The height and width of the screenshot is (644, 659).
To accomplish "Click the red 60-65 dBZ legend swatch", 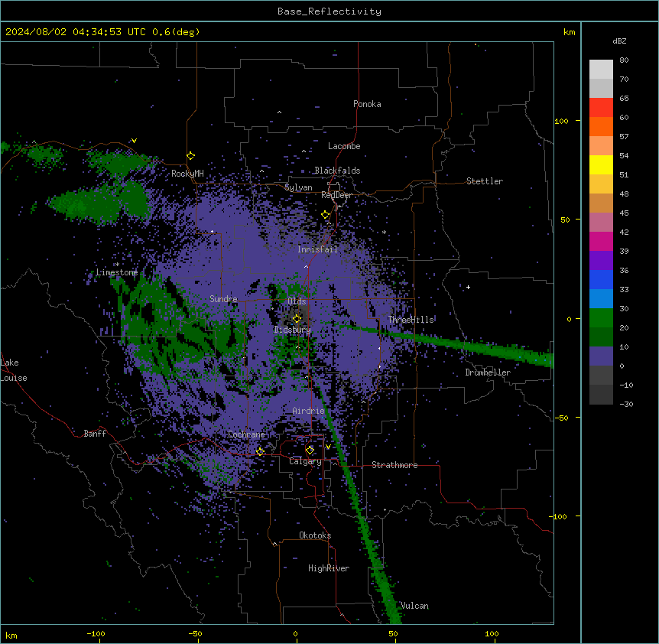I will (x=601, y=107).
